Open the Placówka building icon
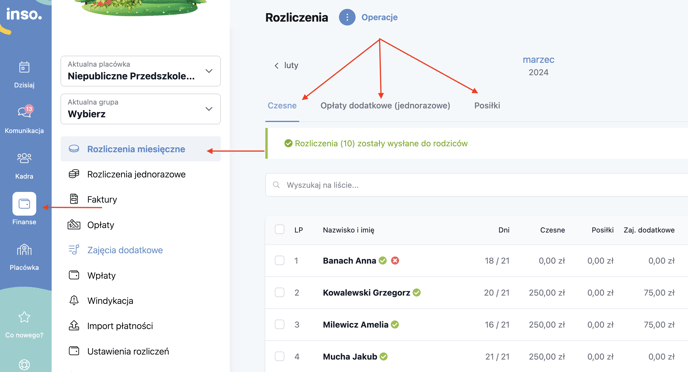The width and height of the screenshot is (688, 372). coord(24,250)
